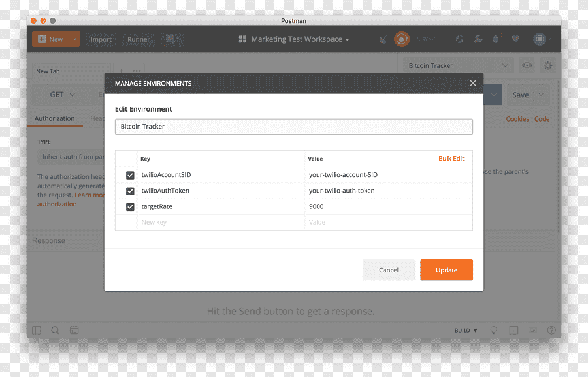Viewport: 588px width, 377px height.
Task: Open the GET method dropdown
Action: click(x=62, y=95)
